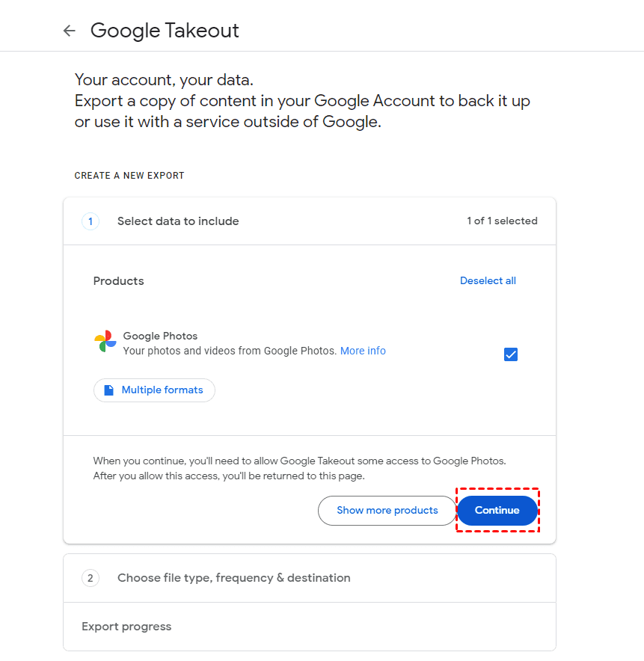Screen dimensions: 644x661
Task: Open the More info link
Action: pyautogui.click(x=363, y=351)
